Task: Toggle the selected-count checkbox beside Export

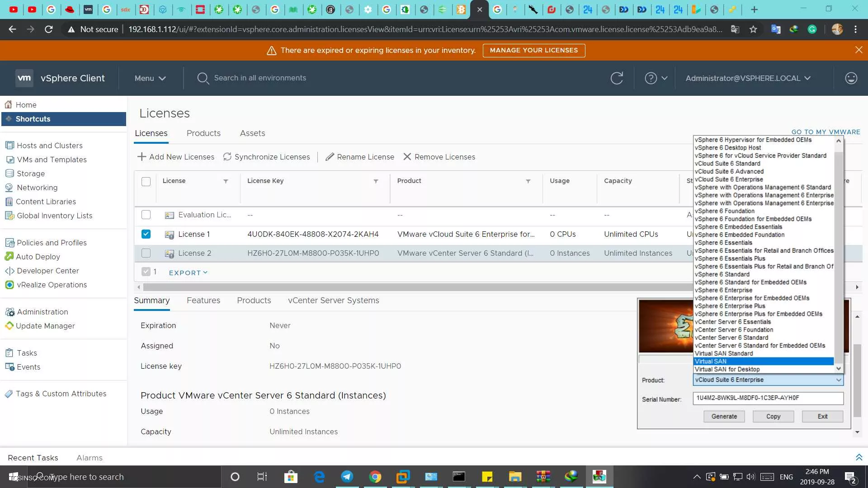Action: [x=146, y=272]
